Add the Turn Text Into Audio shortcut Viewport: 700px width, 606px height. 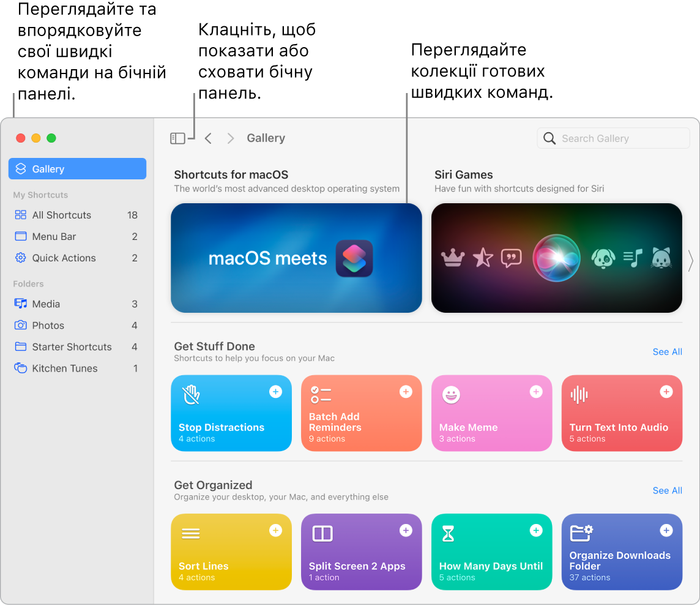pyautogui.click(x=666, y=391)
